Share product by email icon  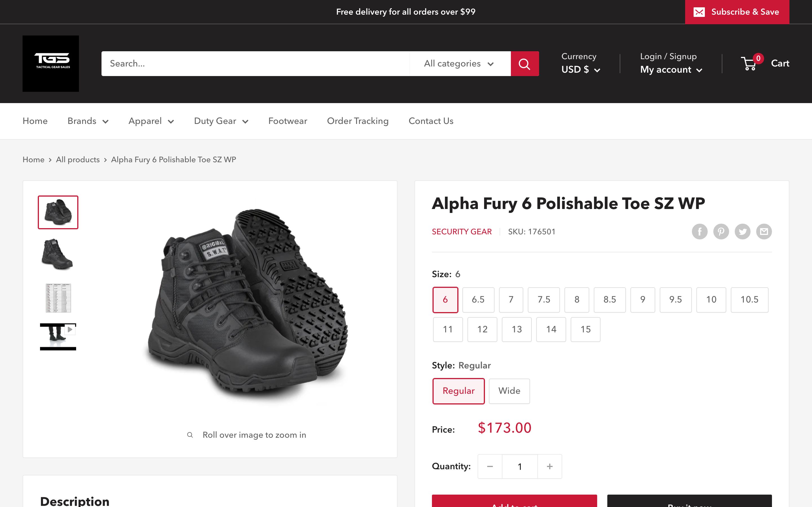[764, 231]
